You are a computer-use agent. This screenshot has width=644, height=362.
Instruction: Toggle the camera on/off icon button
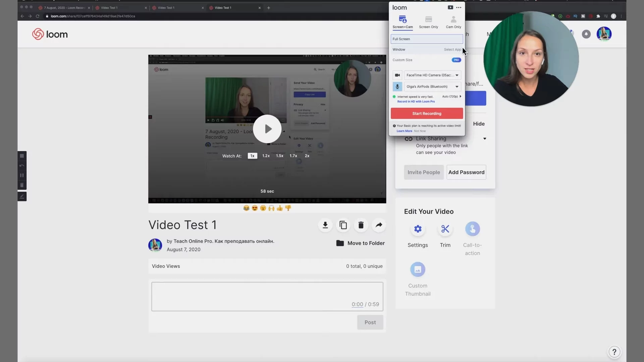point(397,75)
